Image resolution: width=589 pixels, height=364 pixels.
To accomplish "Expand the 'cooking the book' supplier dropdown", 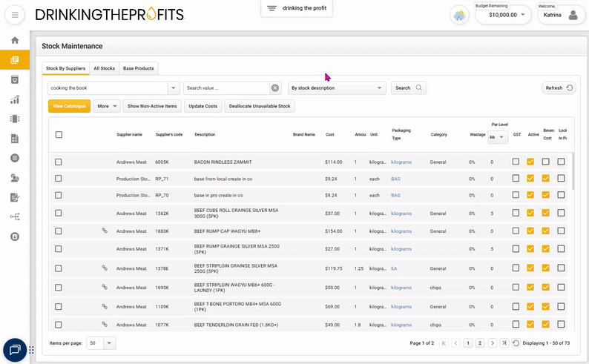I will click(174, 87).
